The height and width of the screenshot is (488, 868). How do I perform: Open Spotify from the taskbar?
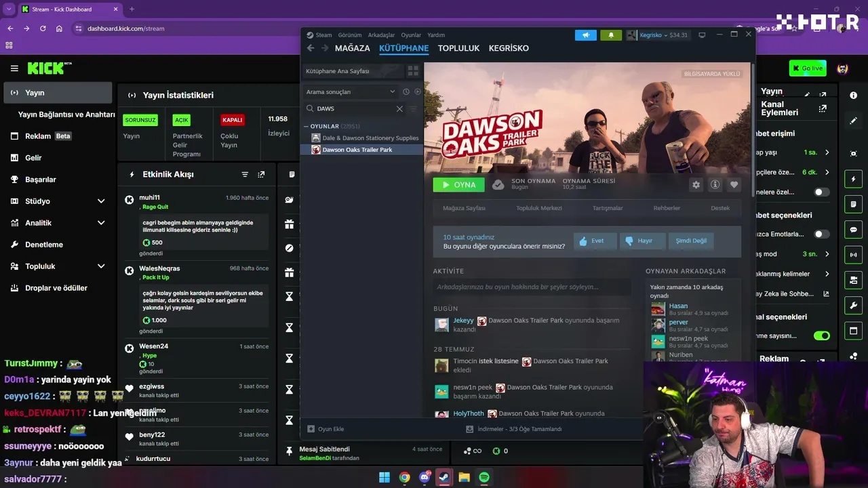[x=484, y=477]
